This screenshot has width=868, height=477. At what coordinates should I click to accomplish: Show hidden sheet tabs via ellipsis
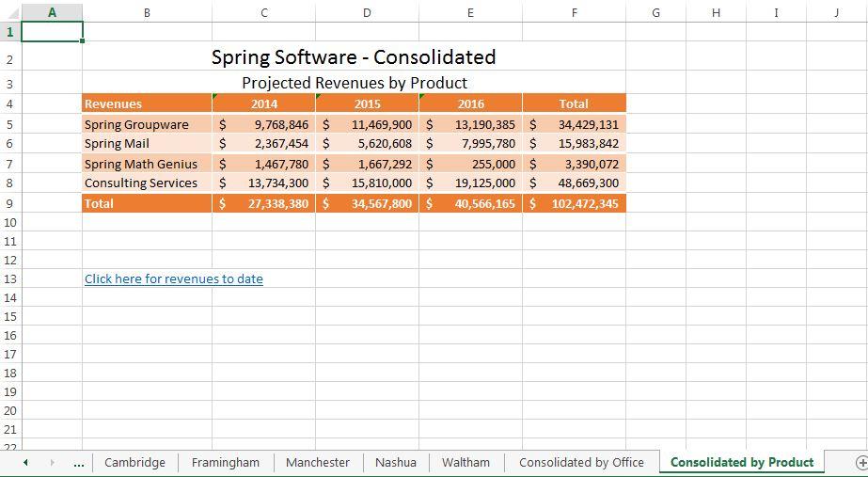coord(79,462)
